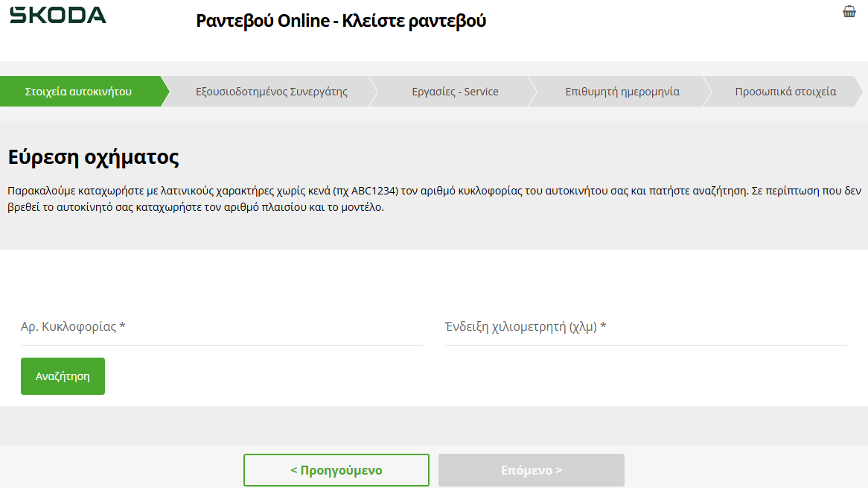Open the shopping basket icon
Screen dimensions: 868x488
pos(849,11)
